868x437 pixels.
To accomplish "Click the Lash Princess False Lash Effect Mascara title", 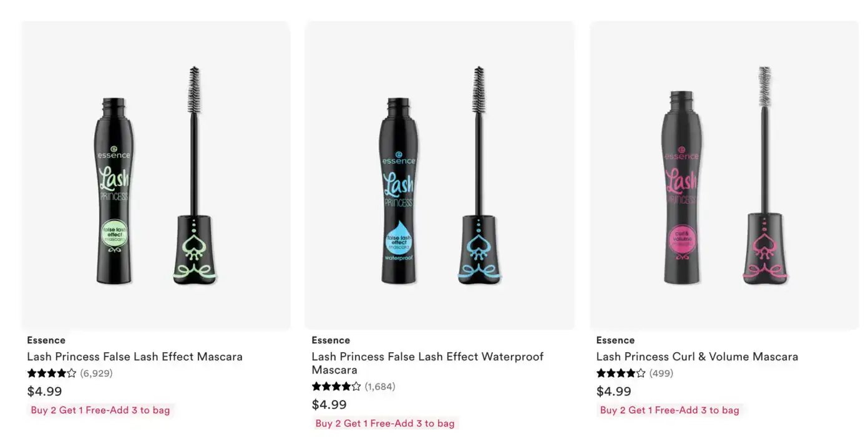I will [x=135, y=356].
